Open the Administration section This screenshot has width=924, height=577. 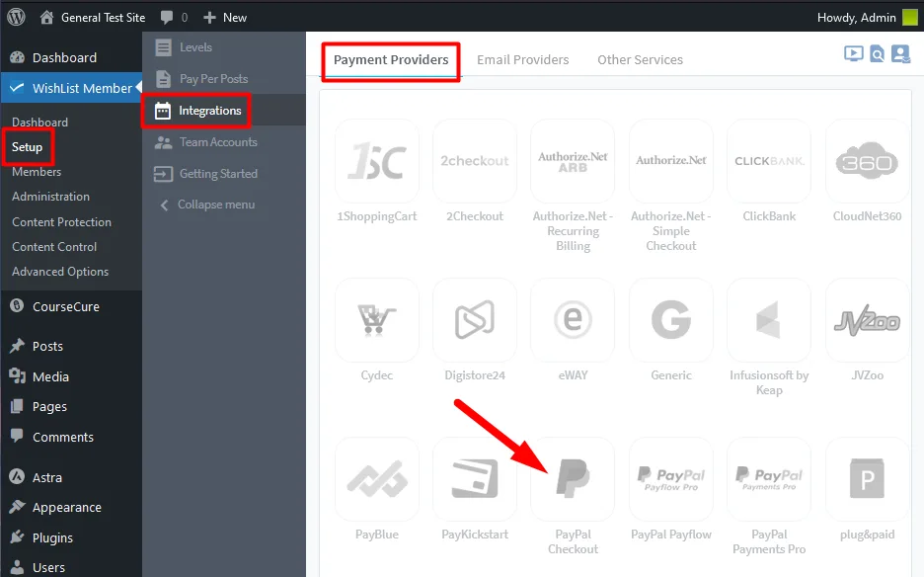click(x=50, y=197)
